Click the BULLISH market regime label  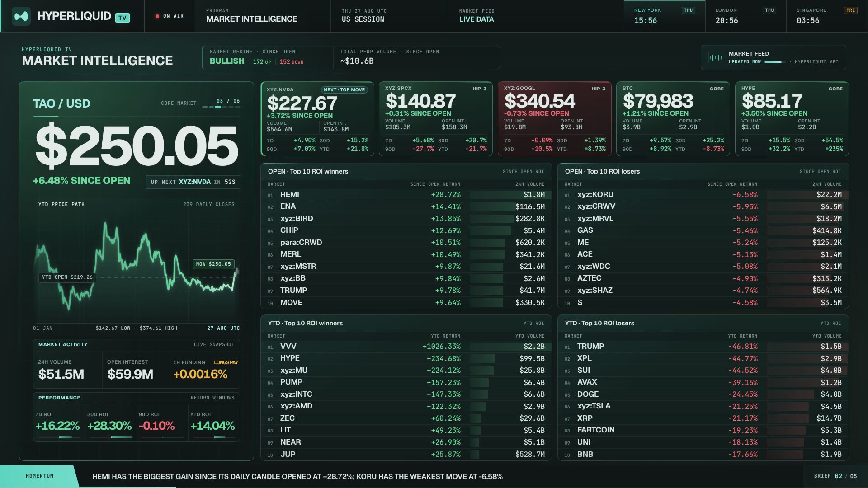[x=227, y=61]
